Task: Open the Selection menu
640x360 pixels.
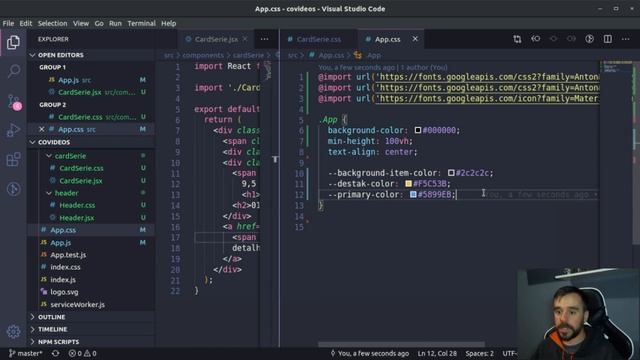Action: pyautogui.click(x=52, y=23)
